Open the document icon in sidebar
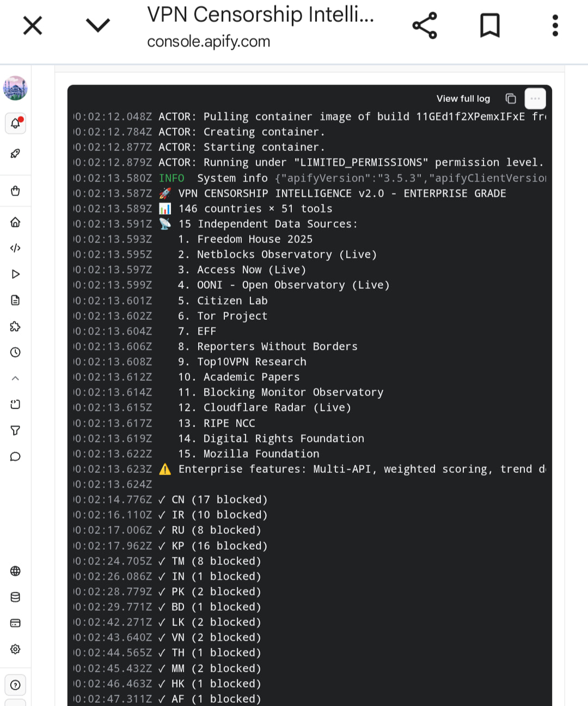This screenshot has width=588, height=706. (15, 300)
